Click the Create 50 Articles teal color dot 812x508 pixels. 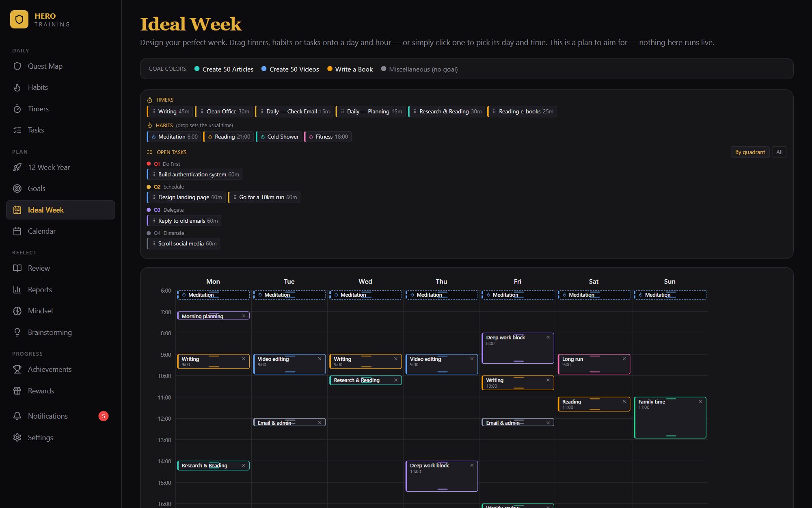point(197,69)
